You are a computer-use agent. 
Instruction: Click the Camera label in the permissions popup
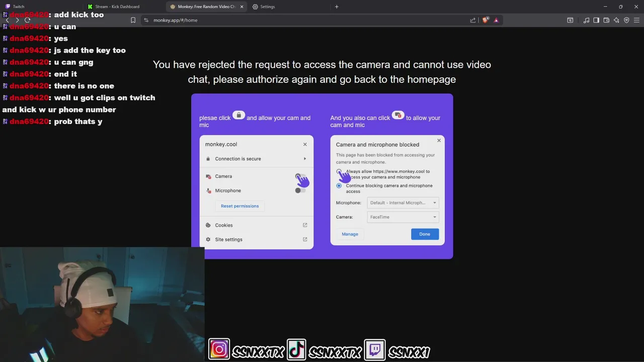click(x=223, y=176)
